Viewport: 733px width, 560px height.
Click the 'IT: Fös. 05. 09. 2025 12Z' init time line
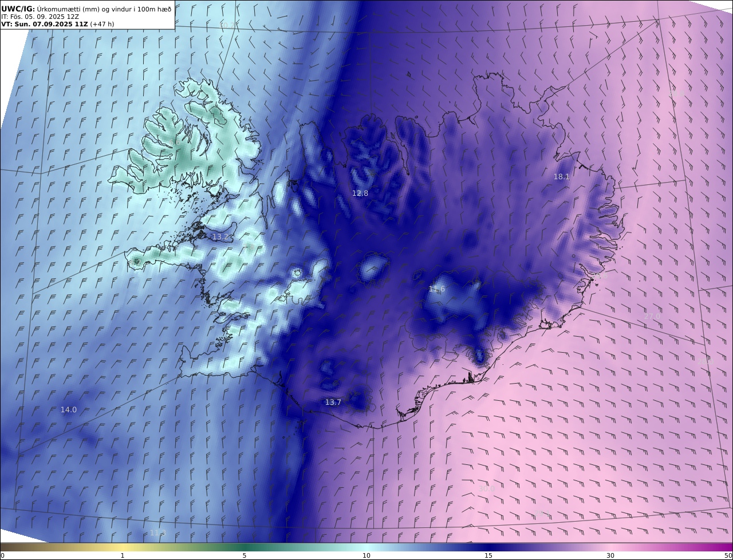pos(40,17)
